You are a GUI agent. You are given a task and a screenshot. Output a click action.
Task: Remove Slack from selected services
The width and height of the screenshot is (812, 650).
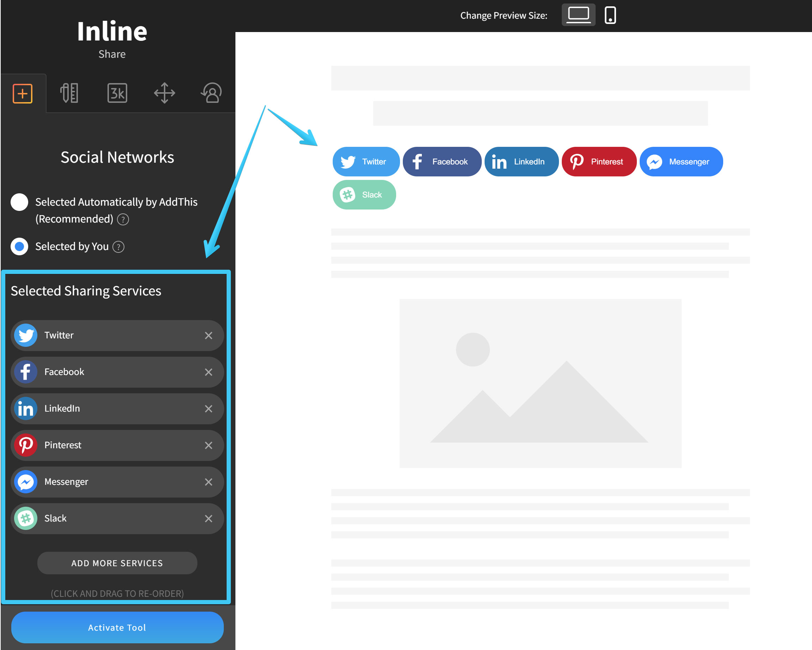pyautogui.click(x=209, y=519)
